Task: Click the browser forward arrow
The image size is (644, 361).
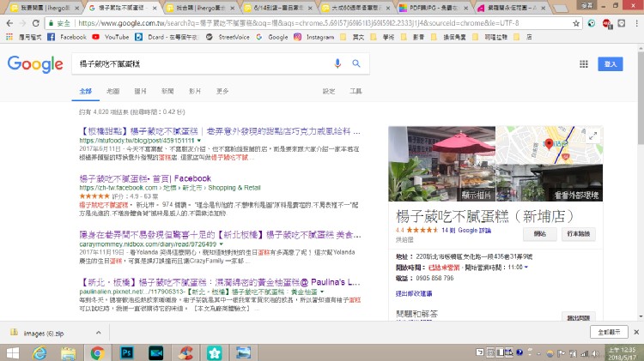Action: pos(22,23)
